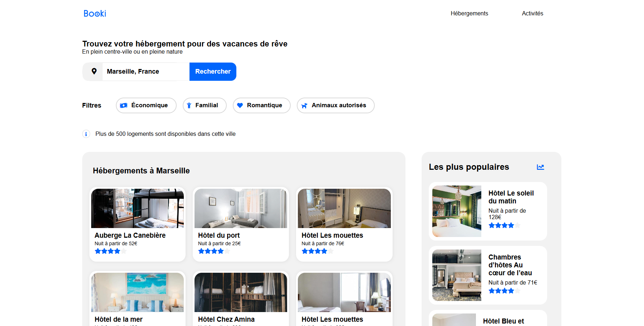The image size is (644, 326).
Task: Toggle the Économique filter
Action: tap(146, 105)
